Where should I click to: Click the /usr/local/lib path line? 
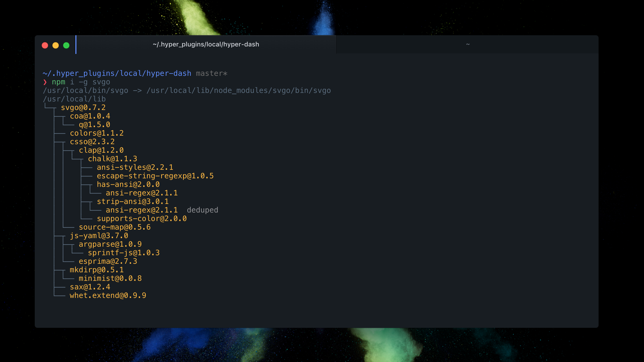click(x=74, y=99)
